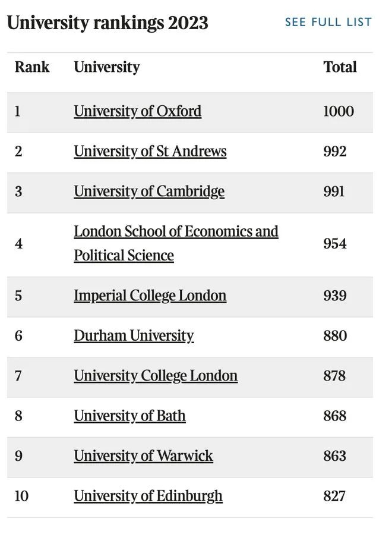Visit the University of Warwick page
Screen dimensions: 392x534
pos(143,456)
